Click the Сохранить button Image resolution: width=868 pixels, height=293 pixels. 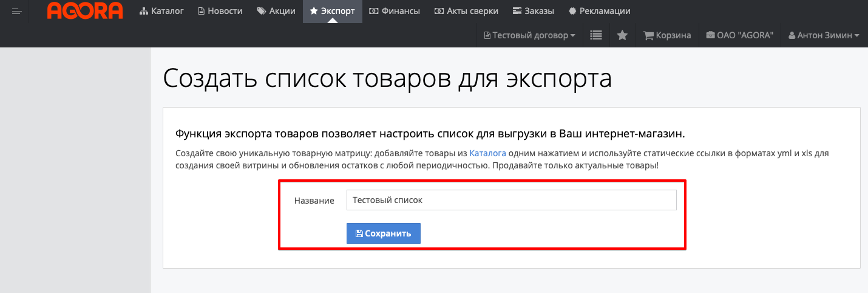click(x=383, y=233)
